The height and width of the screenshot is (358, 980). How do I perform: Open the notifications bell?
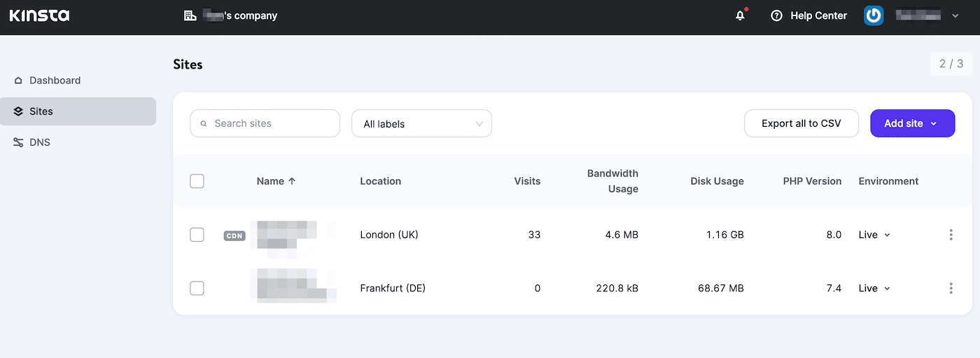[x=740, y=15]
